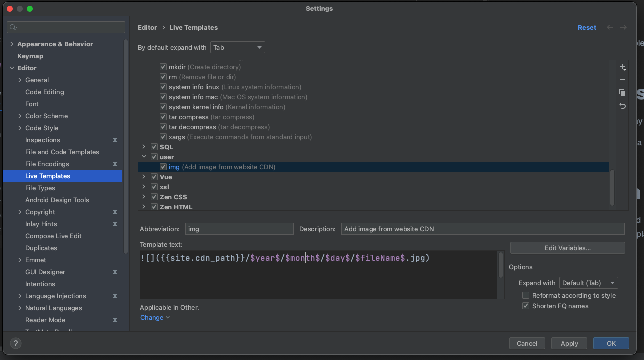Viewport: 644px width, 360px height.
Task: Expand the Emmet subsection
Action: (x=20, y=260)
